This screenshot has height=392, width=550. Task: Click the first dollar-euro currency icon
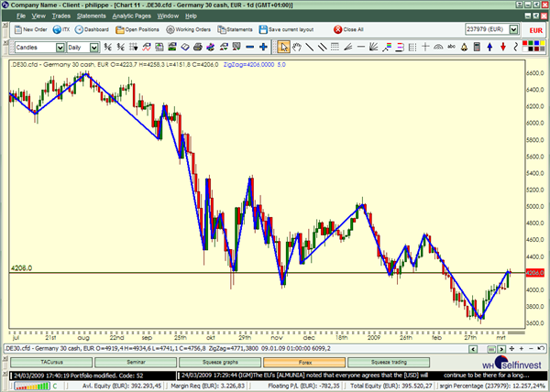click(x=107, y=47)
